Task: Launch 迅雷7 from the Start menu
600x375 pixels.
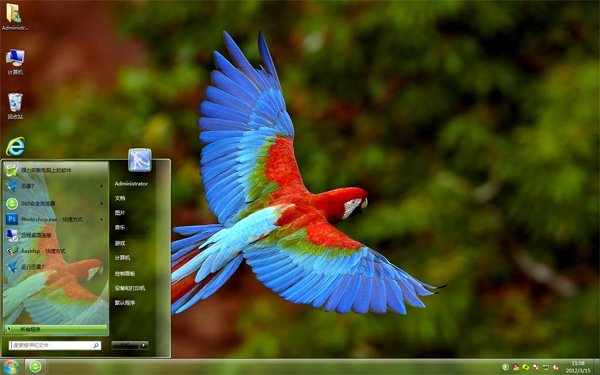Action: point(56,186)
